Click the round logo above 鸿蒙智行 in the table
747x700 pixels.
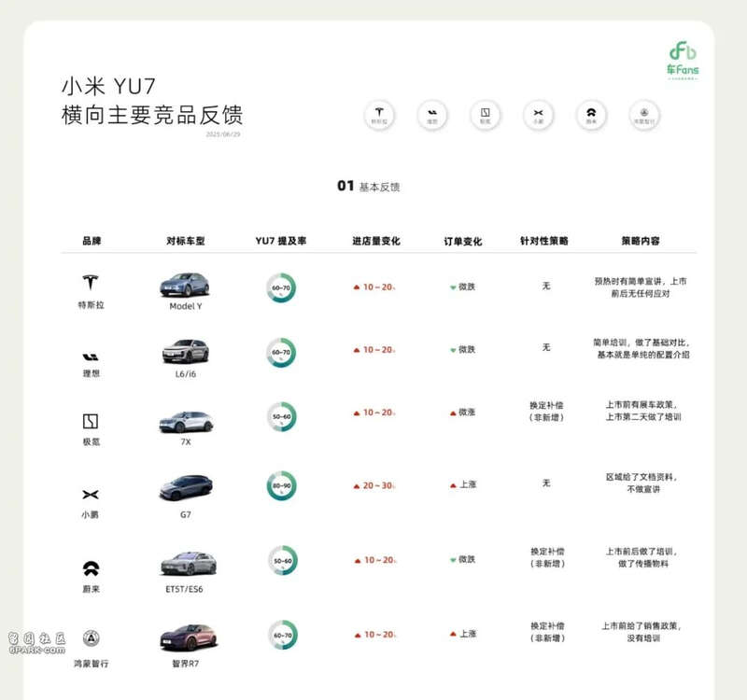click(91, 638)
